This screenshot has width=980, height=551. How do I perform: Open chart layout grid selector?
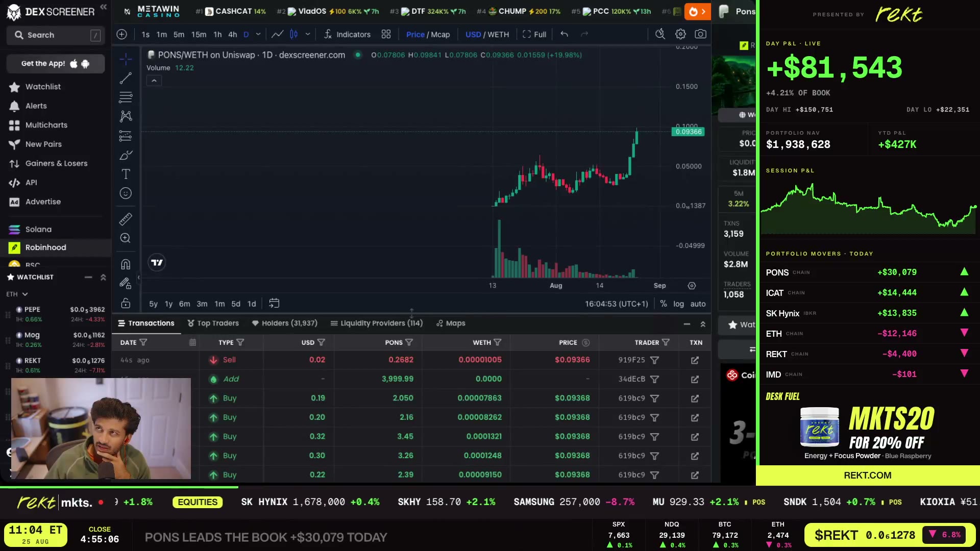point(386,34)
